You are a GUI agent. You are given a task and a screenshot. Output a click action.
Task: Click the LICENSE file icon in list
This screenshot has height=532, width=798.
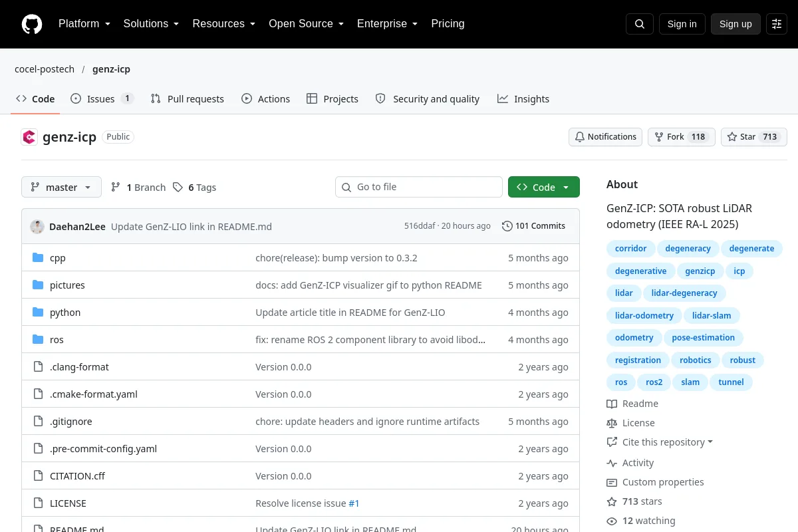click(x=38, y=503)
